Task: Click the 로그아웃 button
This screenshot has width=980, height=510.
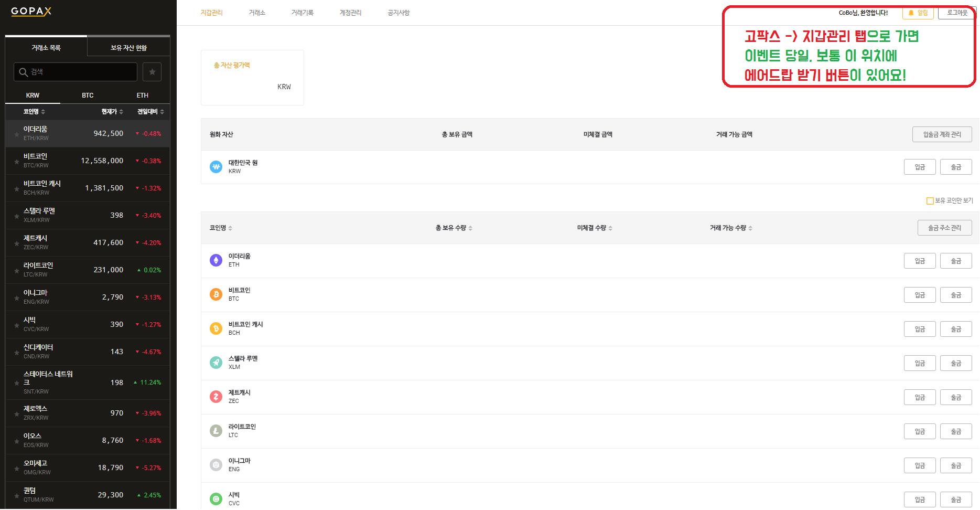Action: pyautogui.click(x=957, y=13)
